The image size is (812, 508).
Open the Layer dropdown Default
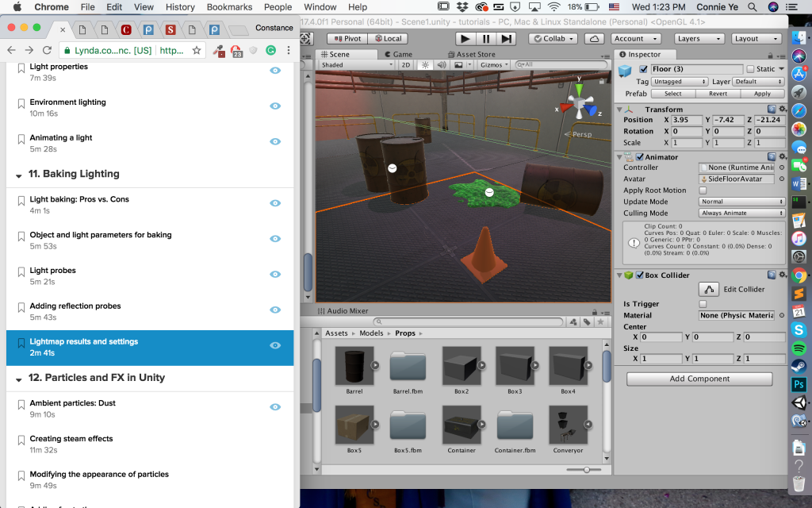click(758, 82)
